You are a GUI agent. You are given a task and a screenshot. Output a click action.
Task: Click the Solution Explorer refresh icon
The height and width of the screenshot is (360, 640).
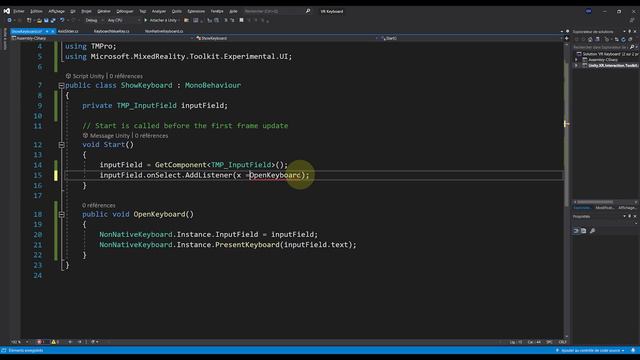[x=623, y=39]
